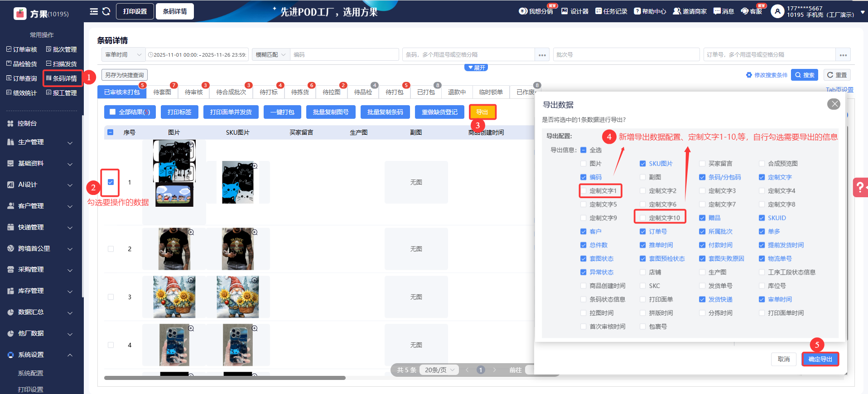Click ellipsis button beside order number input
This screenshot has height=394, width=868.
click(x=843, y=55)
